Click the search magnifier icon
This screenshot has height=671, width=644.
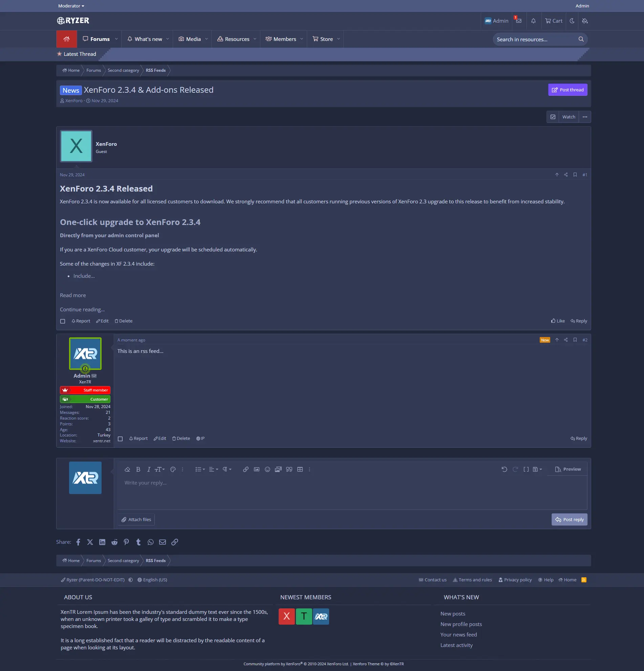(x=581, y=39)
